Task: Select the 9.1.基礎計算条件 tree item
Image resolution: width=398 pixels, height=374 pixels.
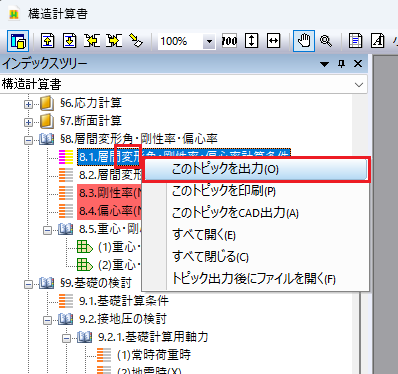Action: point(124,301)
